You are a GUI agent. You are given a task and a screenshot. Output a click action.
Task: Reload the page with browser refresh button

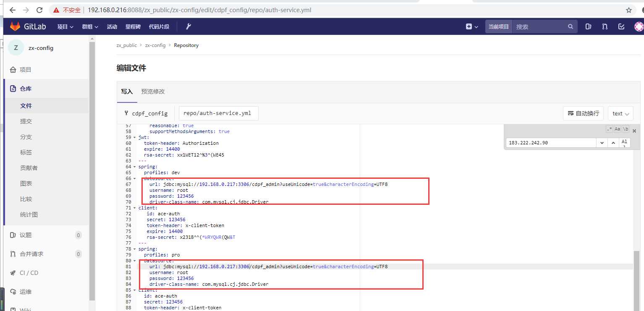(39, 10)
